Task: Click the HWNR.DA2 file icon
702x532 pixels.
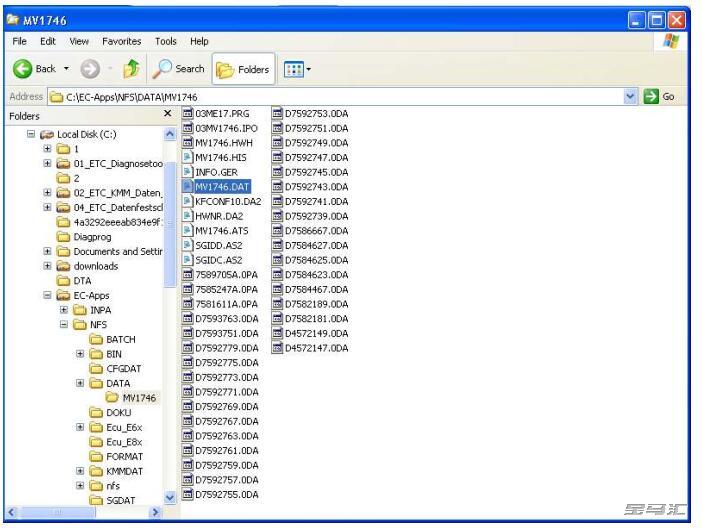Action: (x=188, y=216)
